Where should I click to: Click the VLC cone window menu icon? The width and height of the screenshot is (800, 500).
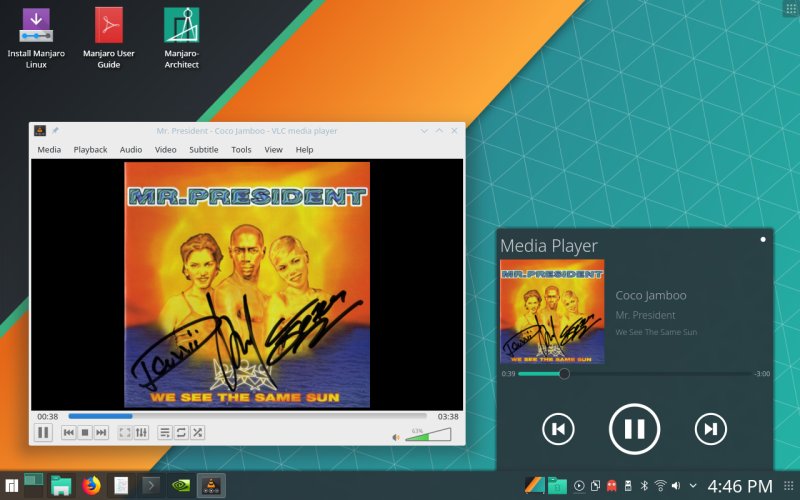click(x=40, y=131)
